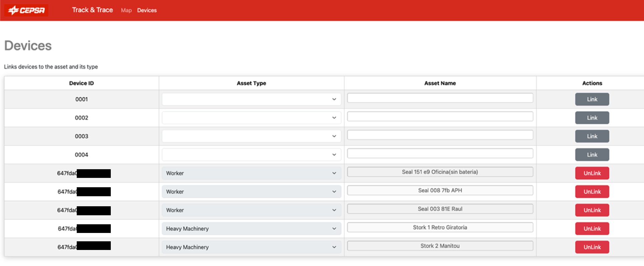This screenshot has height=266, width=644.
Task: Click Asset Name input for device 0004
Action: click(440, 154)
